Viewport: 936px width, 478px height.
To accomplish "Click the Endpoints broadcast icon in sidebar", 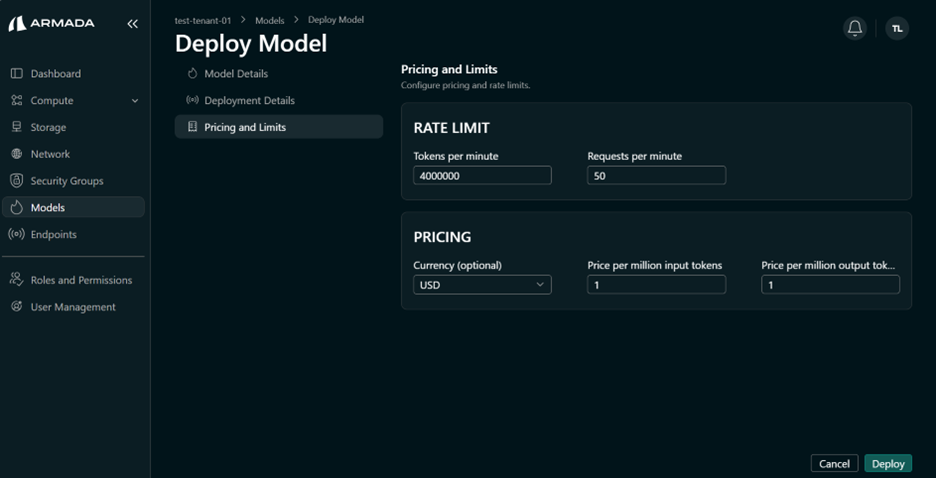I will (x=17, y=235).
